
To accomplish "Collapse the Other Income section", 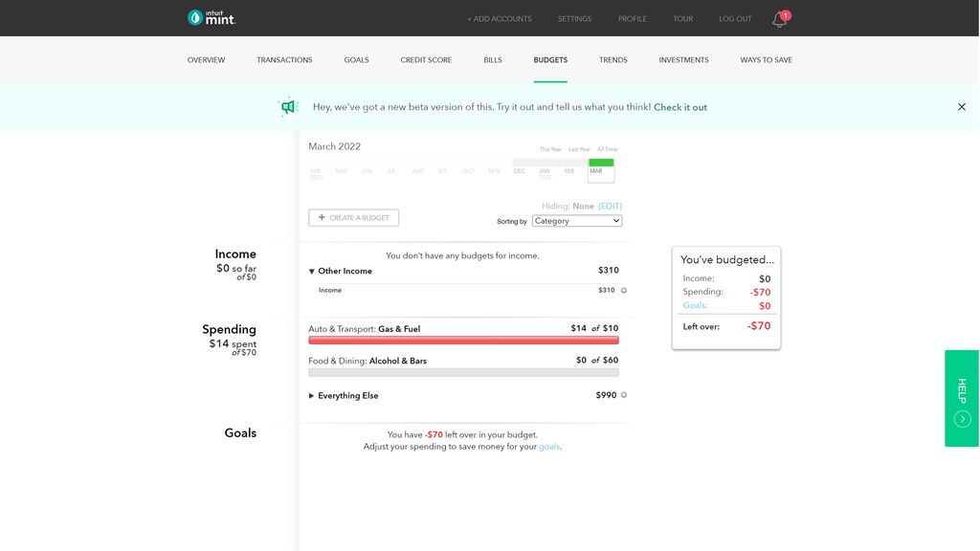I will 311,270.
